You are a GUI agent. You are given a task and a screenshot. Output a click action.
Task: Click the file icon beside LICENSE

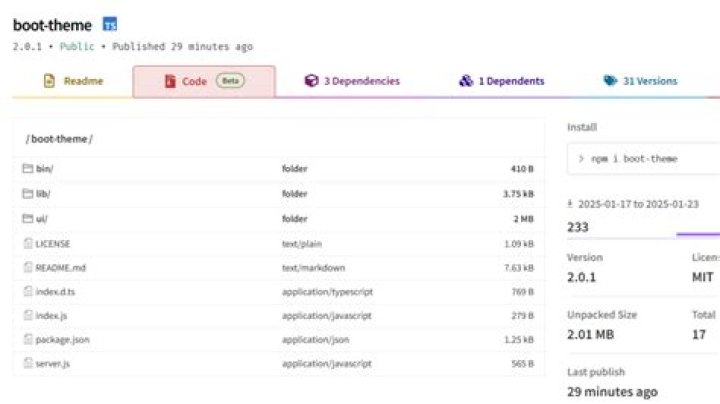(x=28, y=243)
